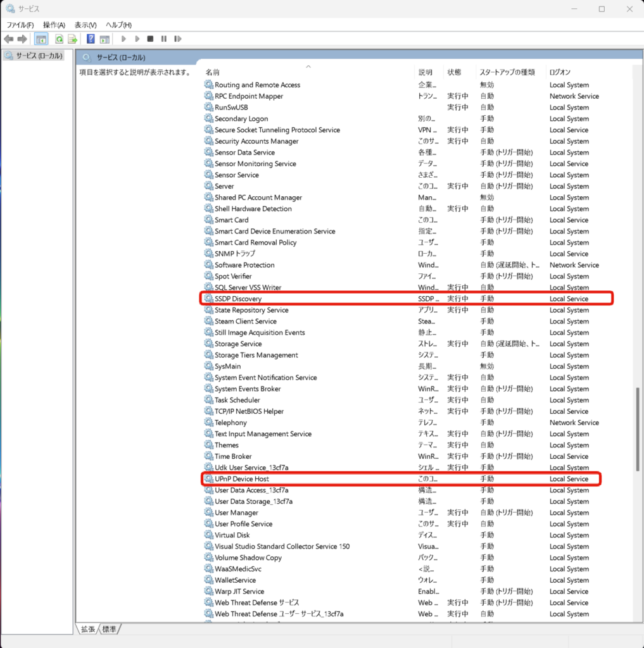
Task: Open Help via the blue question-mark icon
Action: (91, 39)
